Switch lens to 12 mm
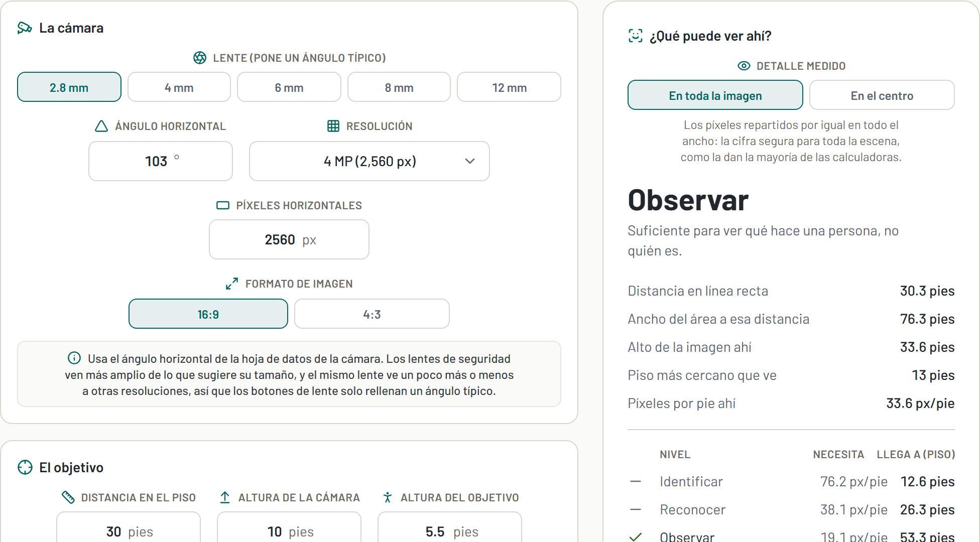The height and width of the screenshot is (542, 980). tap(509, 87)
